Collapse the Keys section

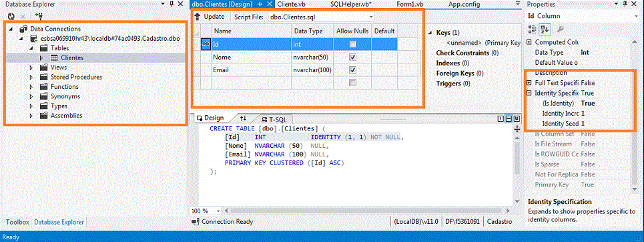[429, 33]
